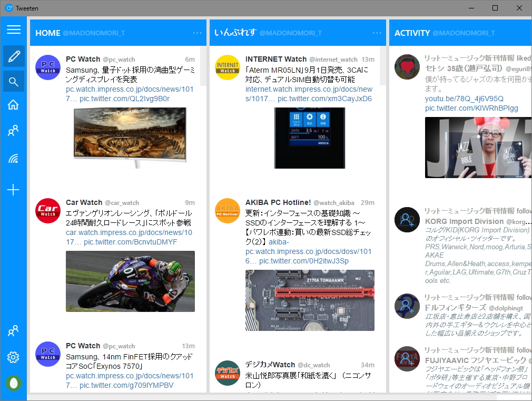
Task: Open the search panel
Action: 13,81
